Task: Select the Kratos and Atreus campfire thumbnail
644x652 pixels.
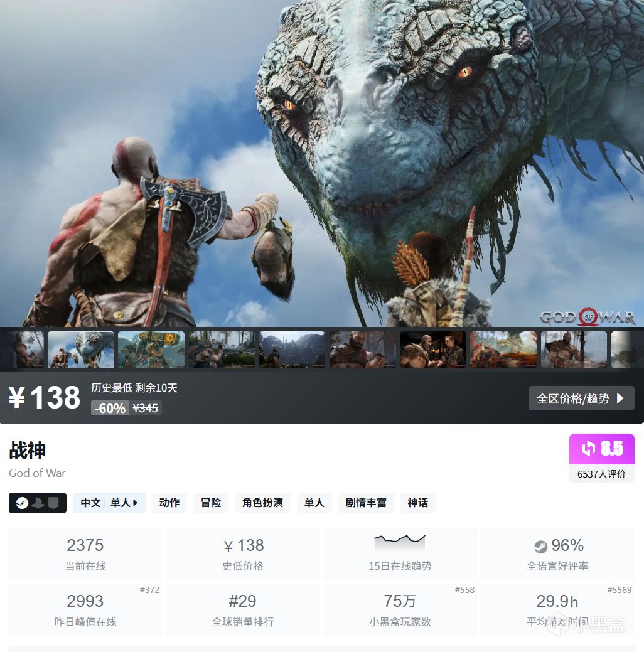Action: click(432, 350)
